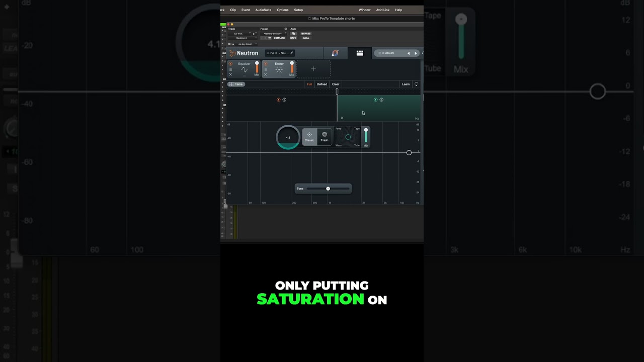This screenshot has width=644, height=362.
Task: Open the Neutron Assistant icon
Action: (x=335, y=53)
